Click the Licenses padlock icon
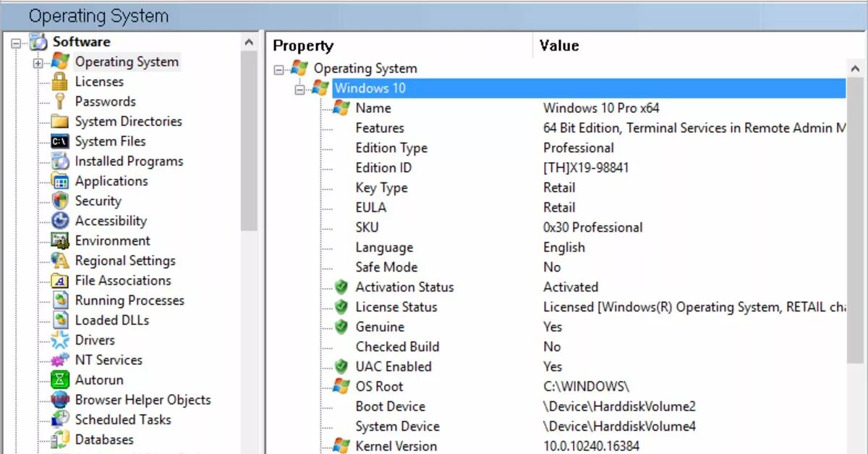 [x=61, y=82]
